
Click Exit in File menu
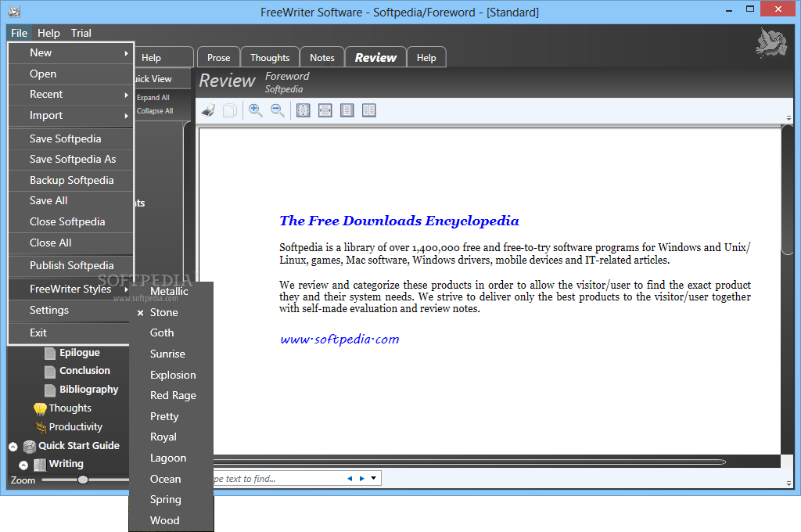coord(71,332)
